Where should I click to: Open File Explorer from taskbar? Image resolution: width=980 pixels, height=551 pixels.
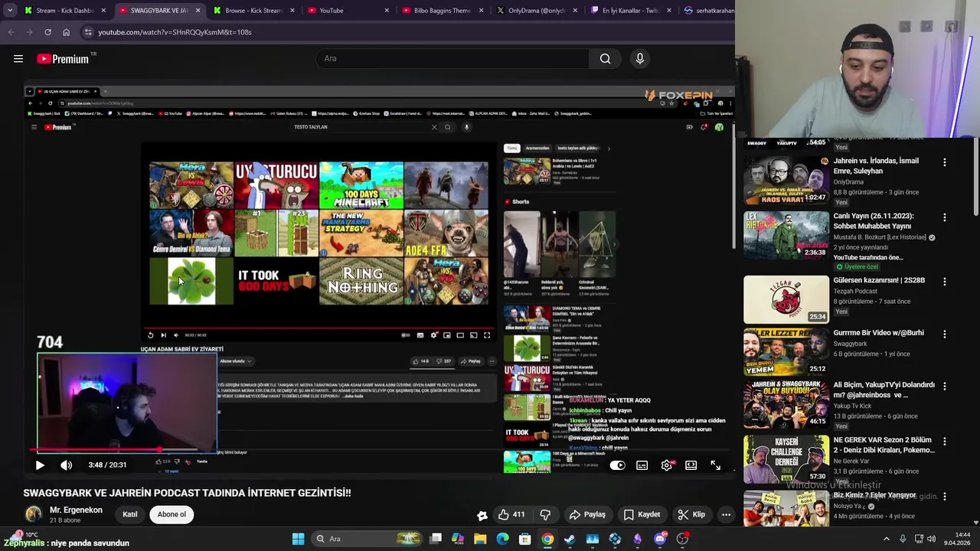tap(480, 539)
